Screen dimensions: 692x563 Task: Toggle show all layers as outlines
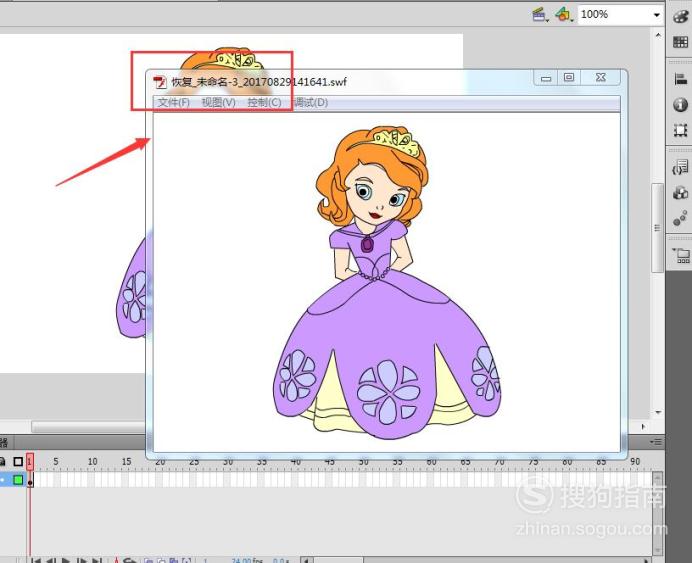point(18,462)
